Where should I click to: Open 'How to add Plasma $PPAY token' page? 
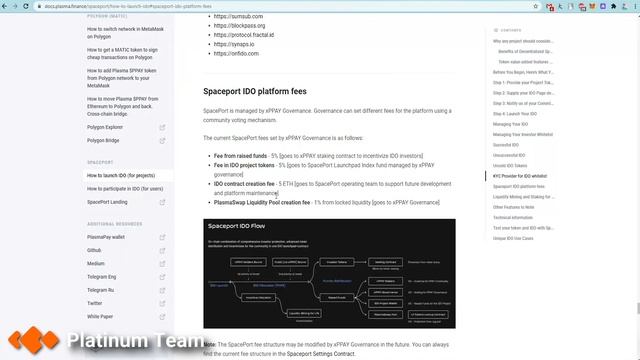[122, 78]
